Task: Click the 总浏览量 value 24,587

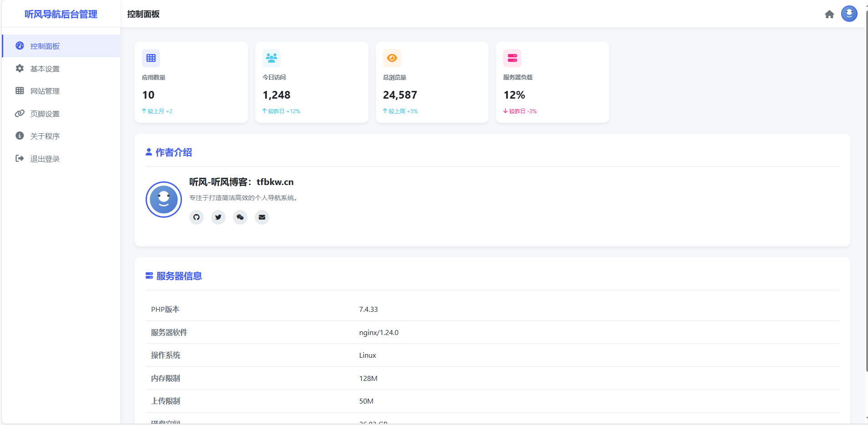Action: pyautogui.click(x=400, y=95)
